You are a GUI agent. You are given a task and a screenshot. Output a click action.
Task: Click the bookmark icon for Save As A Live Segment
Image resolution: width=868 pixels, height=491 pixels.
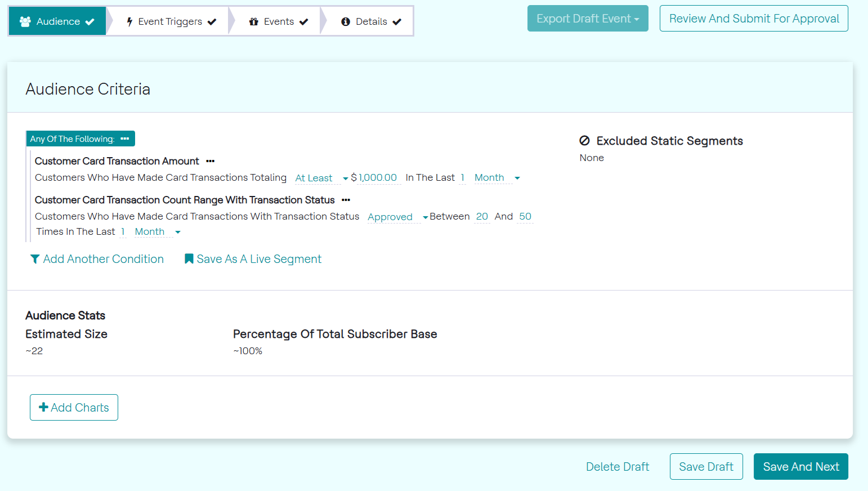189,259
